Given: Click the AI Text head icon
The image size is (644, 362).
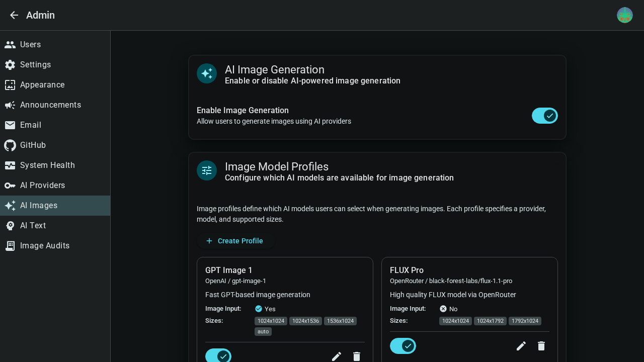Looking at the screenshot, I should (10, 226).
